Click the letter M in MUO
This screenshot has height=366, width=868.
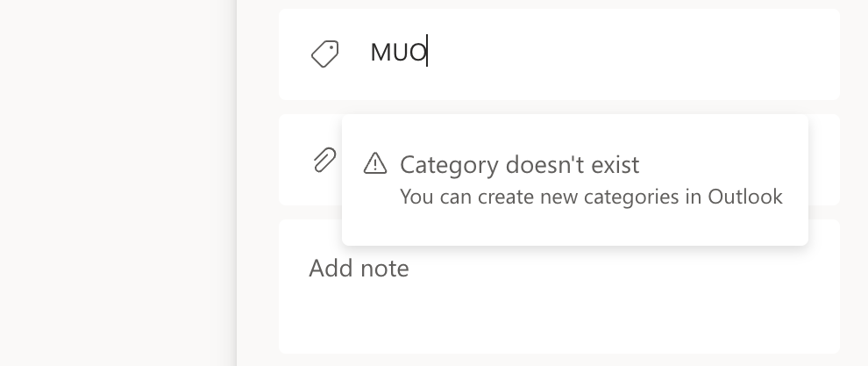click(380, 54)
